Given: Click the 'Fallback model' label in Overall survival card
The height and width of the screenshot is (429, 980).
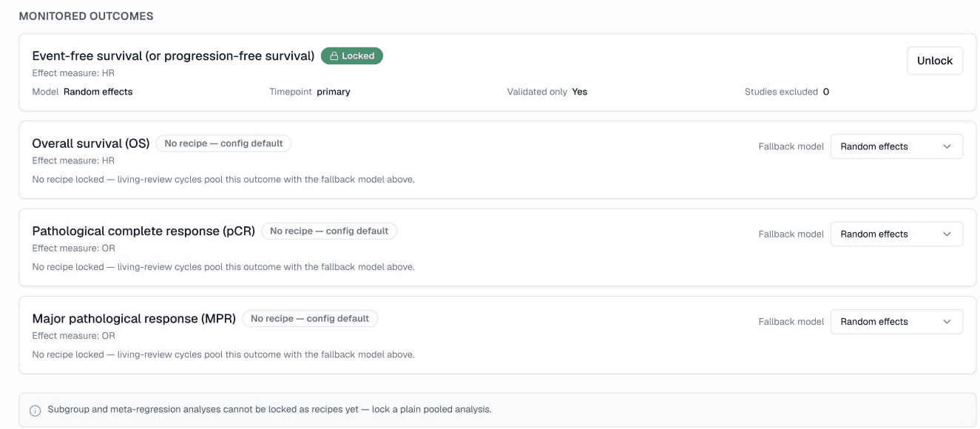Looking at the screenshot, I should click(791, 146).
